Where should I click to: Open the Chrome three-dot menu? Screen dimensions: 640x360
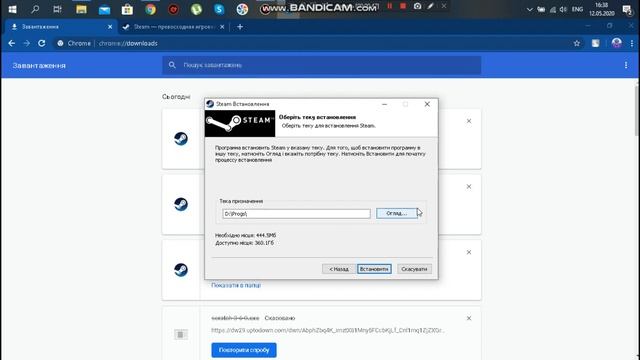click(x=631, y=43)
